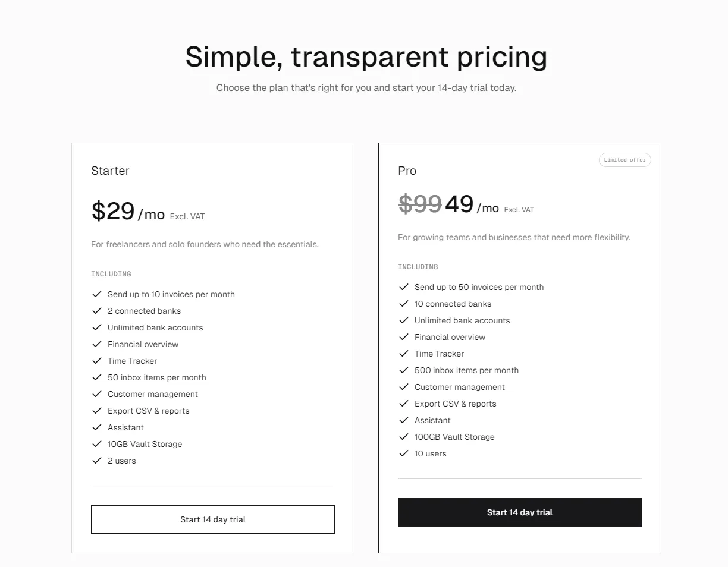The width and height of the screenshot is (728, 567).
Task: Click checkmark beside 2 users
Action: [97, 461]
